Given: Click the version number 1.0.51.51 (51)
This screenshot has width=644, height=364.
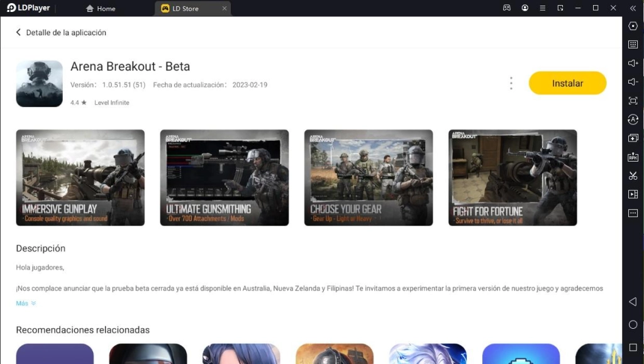Looking at the screenshot, I should pyautogui.click(x=124, y=85).
